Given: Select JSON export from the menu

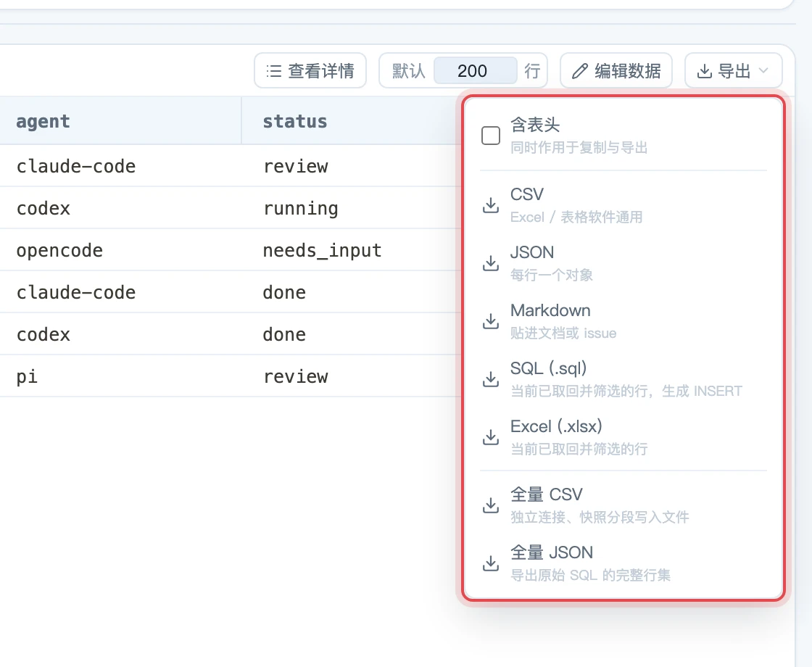Looking at the screenshot, I should pos(623,263).
